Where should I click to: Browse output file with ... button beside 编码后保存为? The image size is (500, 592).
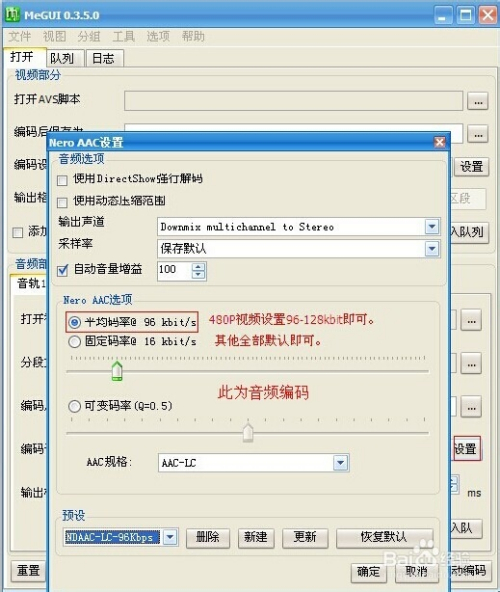click(478, 134)
